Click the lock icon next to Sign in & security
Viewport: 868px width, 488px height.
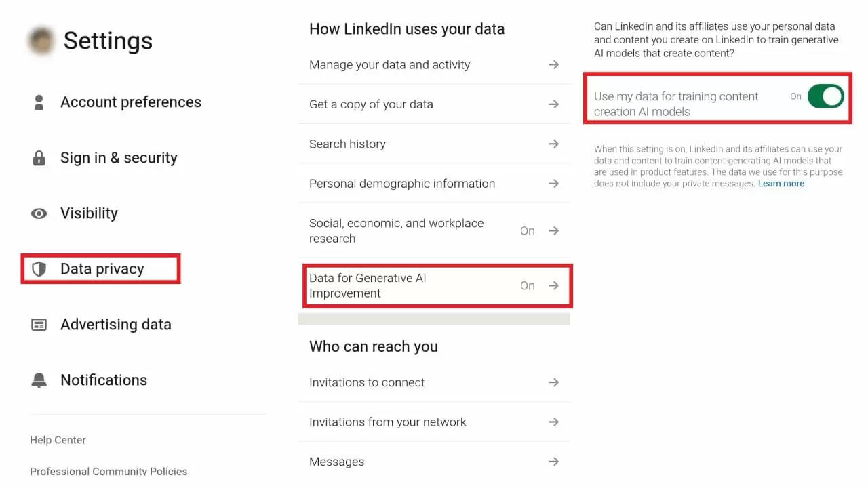tap(38, 157)
